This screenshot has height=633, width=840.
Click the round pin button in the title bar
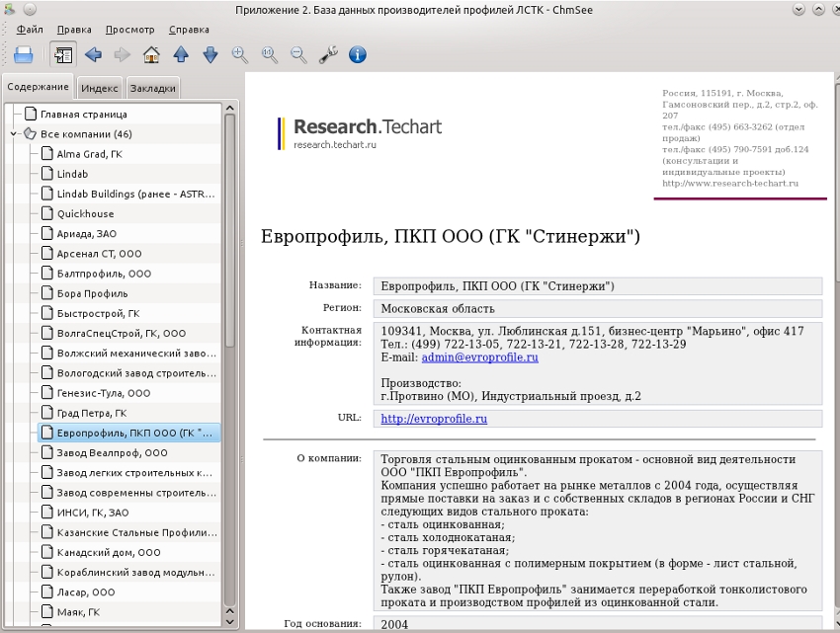click(x=30, y=9)
